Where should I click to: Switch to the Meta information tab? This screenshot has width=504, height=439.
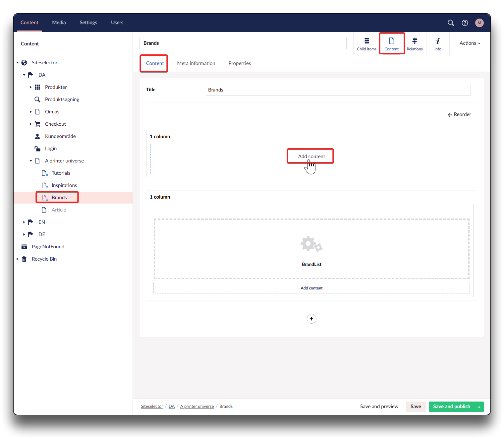pos(196,63)
